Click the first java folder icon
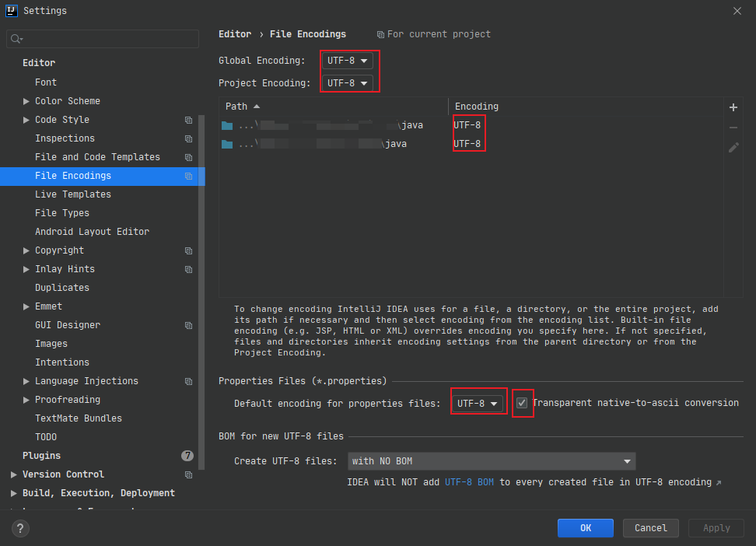756x546 pixels. pyautogui.click(x=227, y=125)
